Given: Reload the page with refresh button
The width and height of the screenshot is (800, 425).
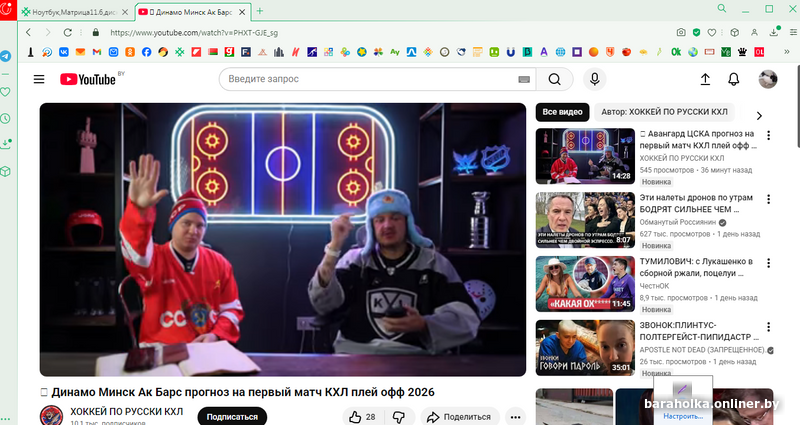Looking at the screenshot, I should (x=67, y=32).
